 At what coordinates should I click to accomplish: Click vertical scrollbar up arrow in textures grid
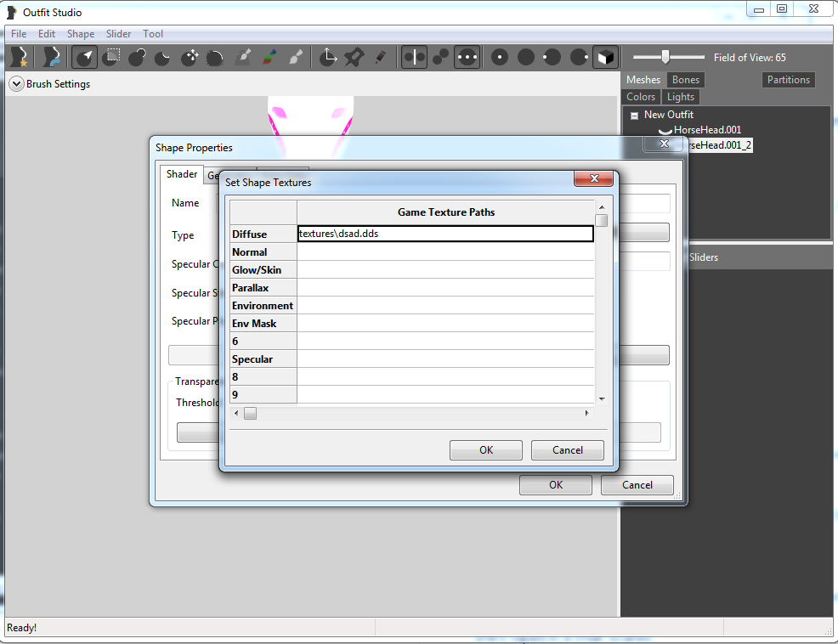point(602,206)
